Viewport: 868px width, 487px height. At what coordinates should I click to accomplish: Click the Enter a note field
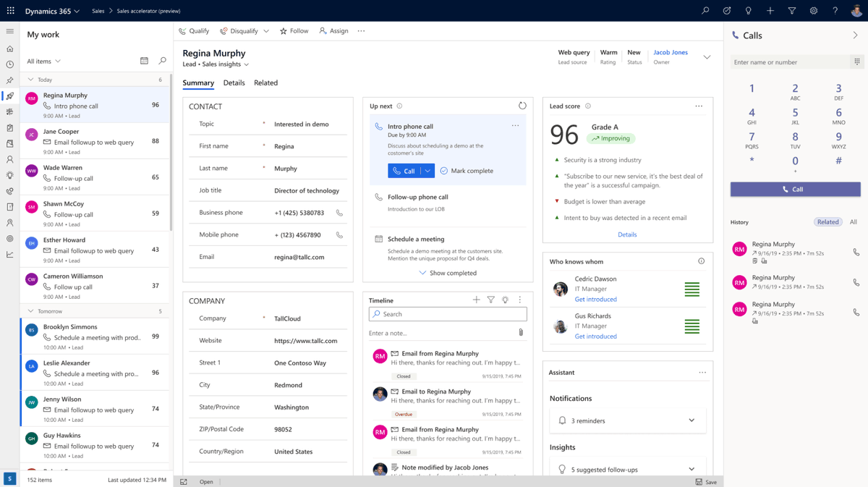coord(441,333)
